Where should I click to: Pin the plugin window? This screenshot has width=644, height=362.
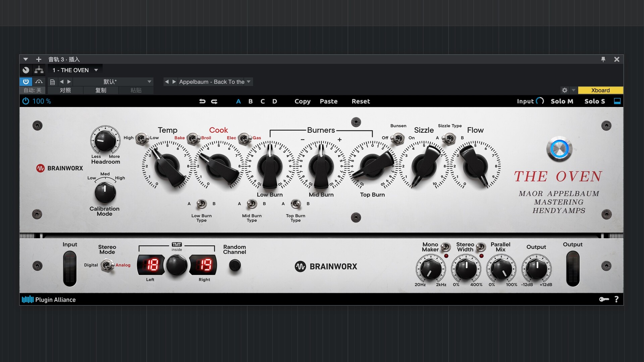point(603,59)
